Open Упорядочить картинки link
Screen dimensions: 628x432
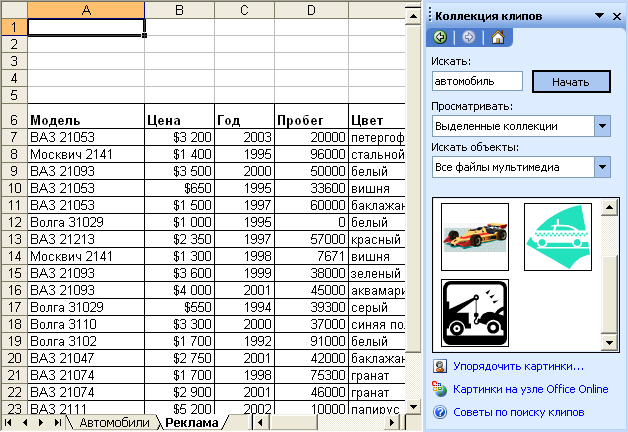tap(518, 366)
